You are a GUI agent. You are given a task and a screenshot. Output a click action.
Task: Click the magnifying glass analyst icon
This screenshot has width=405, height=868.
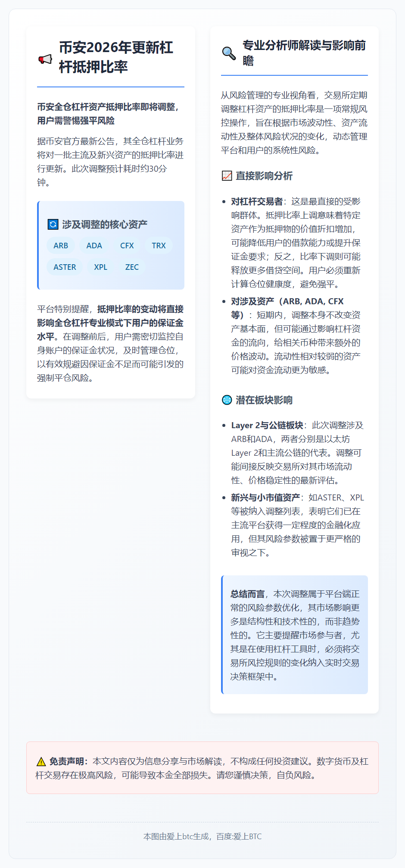click(229, 53)
